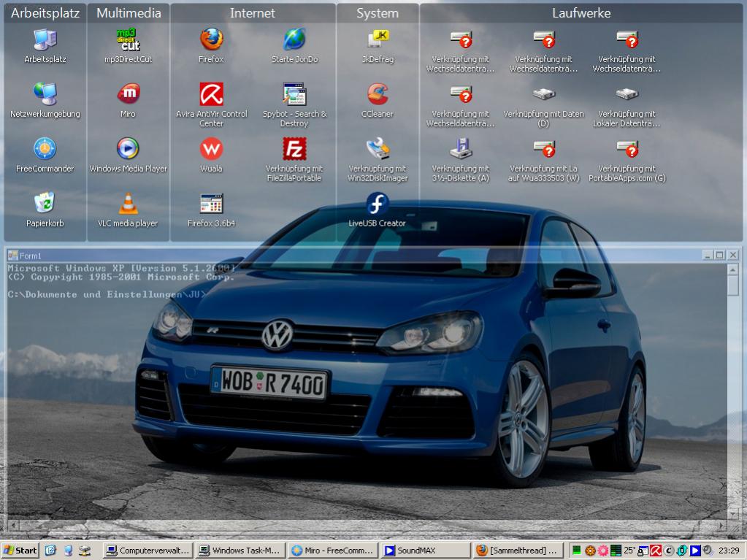
Task: Open the 3½-Diskette (A) drive shortcut
Action: pos(460,149)
